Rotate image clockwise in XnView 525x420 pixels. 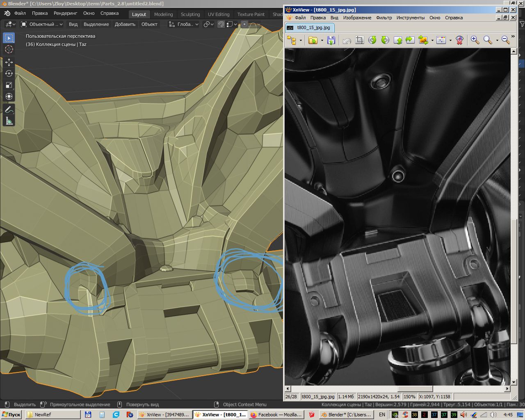point(385,40)
